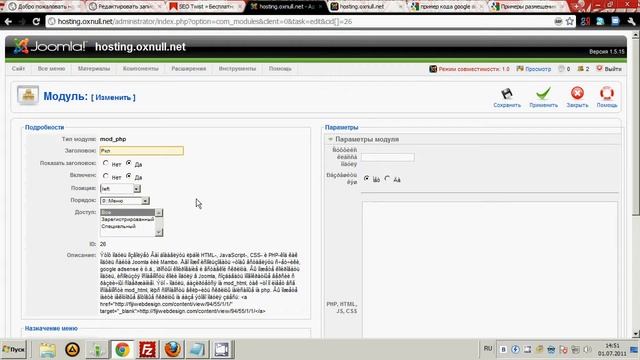Click the module class suffix input field
Image resolution: width=640 pixels, height=360 pixels.
coord(387,157)
